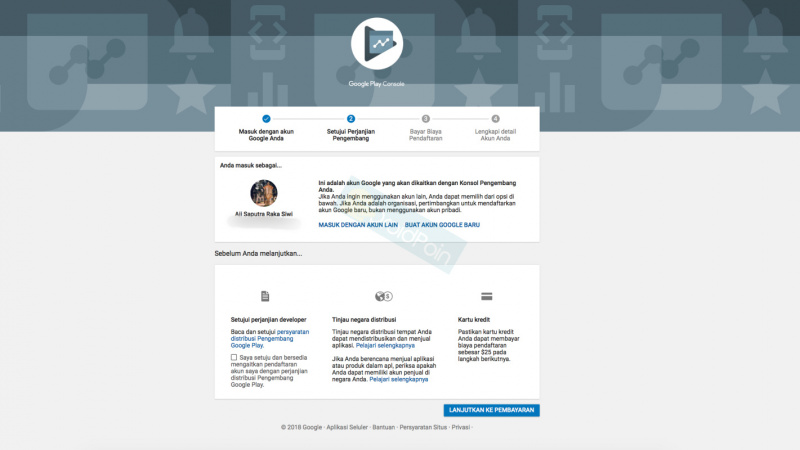The height and width of the screenshot is (450, 800).
Task: Click the Google Play Console logo
Action: pyautogui.click(x=377, y=43)
